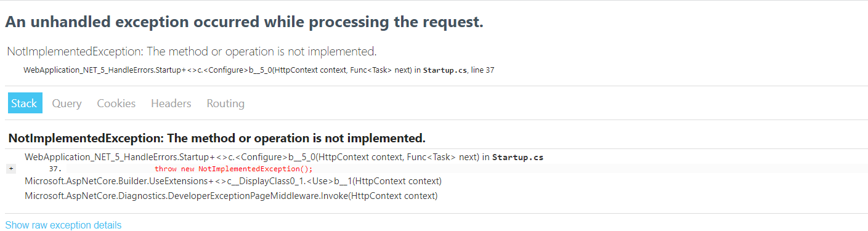Expand source code with the plus icon
This screenshot has height=231, width=868.
[x=11, y=168]
